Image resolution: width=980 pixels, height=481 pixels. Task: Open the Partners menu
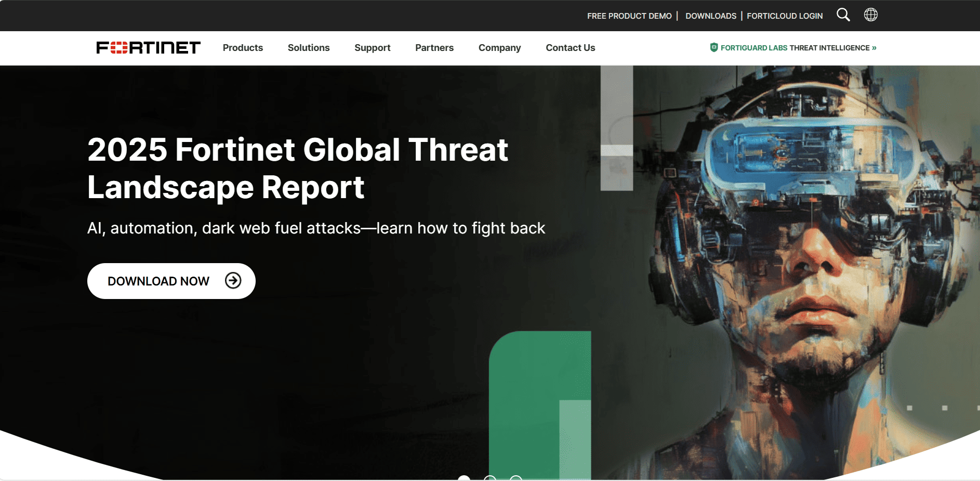pyautogui.click(x=434, y=48)
